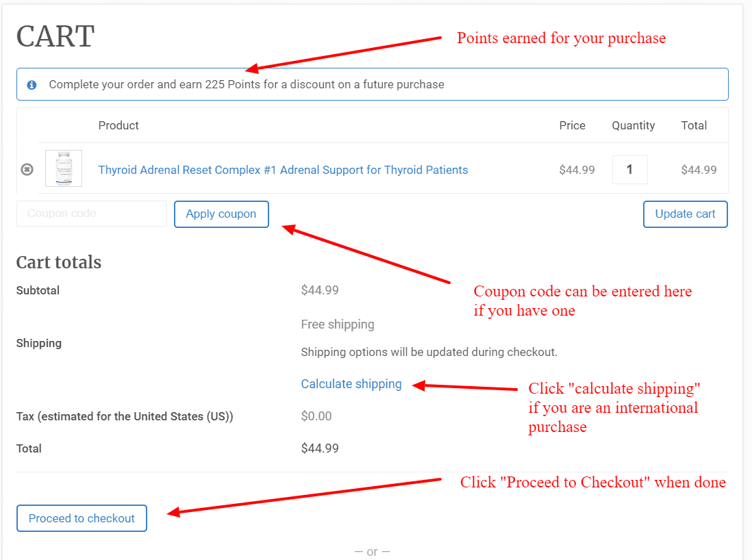Remove the Thyroid Adrenal Reset Complex item
The width and height of the screenshot is (752, 560).
(x=27, y=169)
